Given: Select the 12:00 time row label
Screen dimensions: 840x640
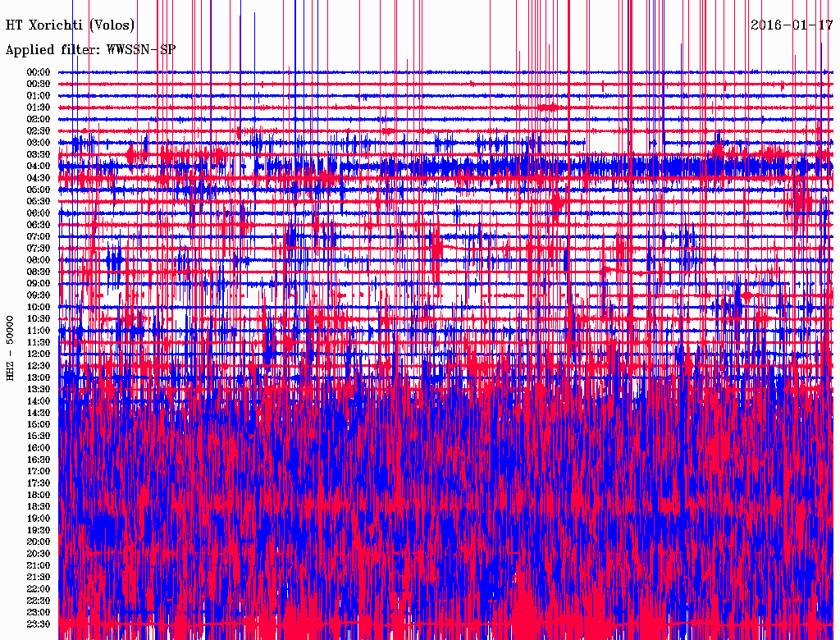Looking at the screenshot, I should pyautogui.click(x=39, y=354).
